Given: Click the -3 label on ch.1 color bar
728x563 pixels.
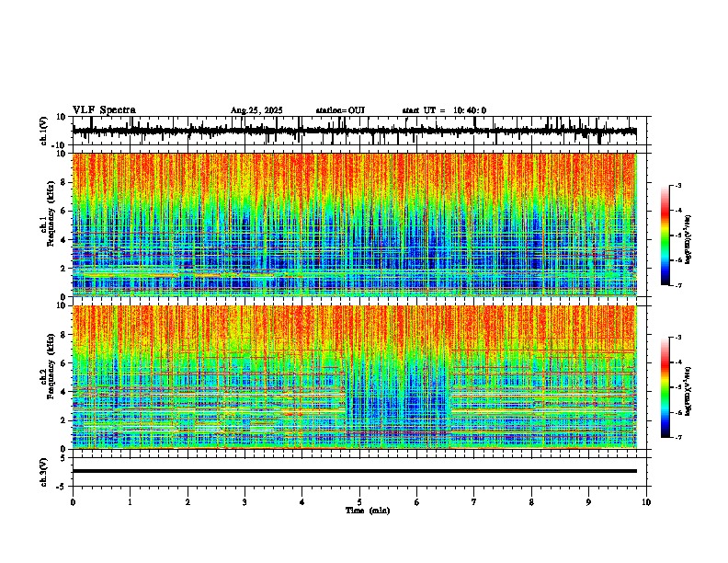Looking at the screenshot, I should coord(678,185).
